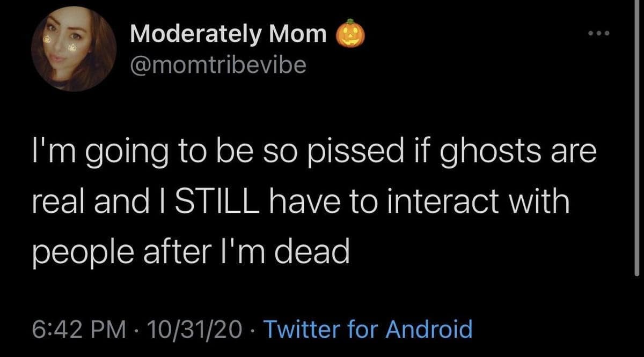Viewport: 644px width, 357px height.
Task: Open the three-dot more options menu
Action: pos(599,33)
